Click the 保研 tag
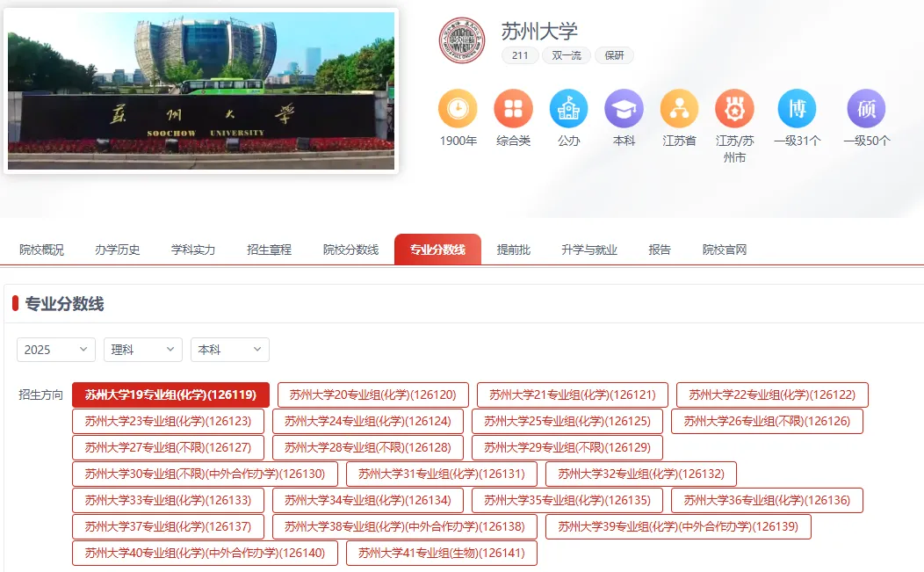This screenshot has height=572, width=924. 614,55
